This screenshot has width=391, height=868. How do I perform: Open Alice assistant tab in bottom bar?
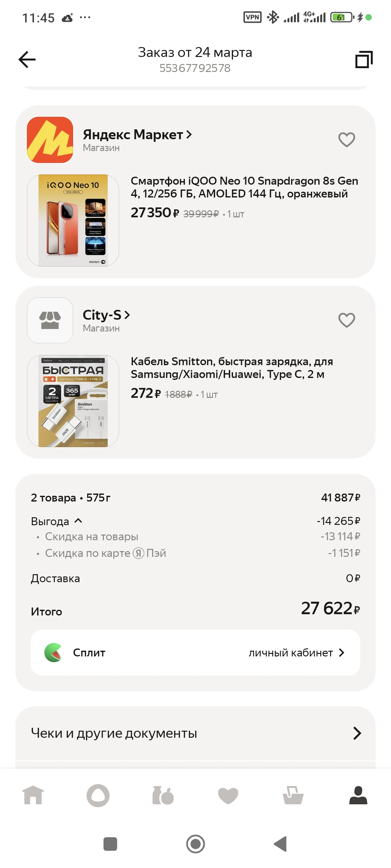[98, 795]
